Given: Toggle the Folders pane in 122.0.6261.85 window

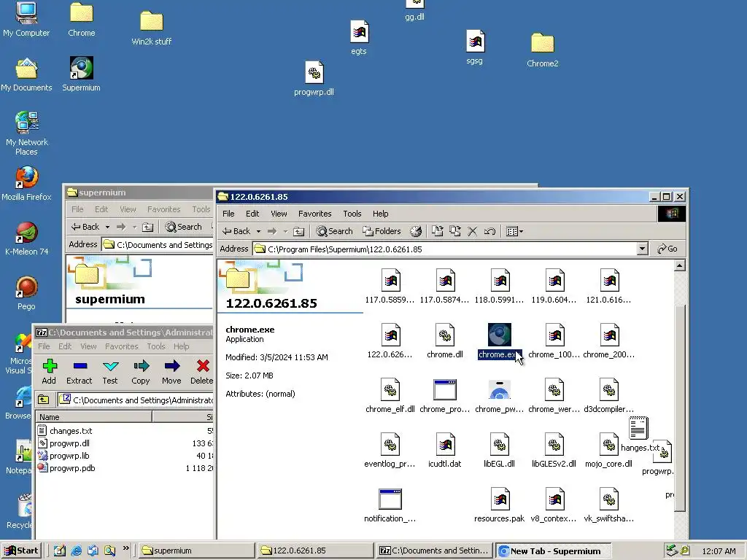Looking at the screenshot, I should click(382, 231).
